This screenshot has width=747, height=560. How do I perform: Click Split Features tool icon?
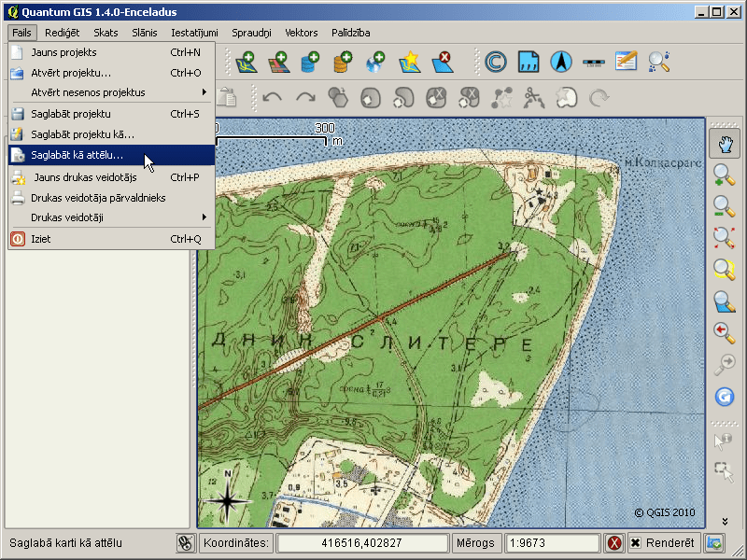533,98
